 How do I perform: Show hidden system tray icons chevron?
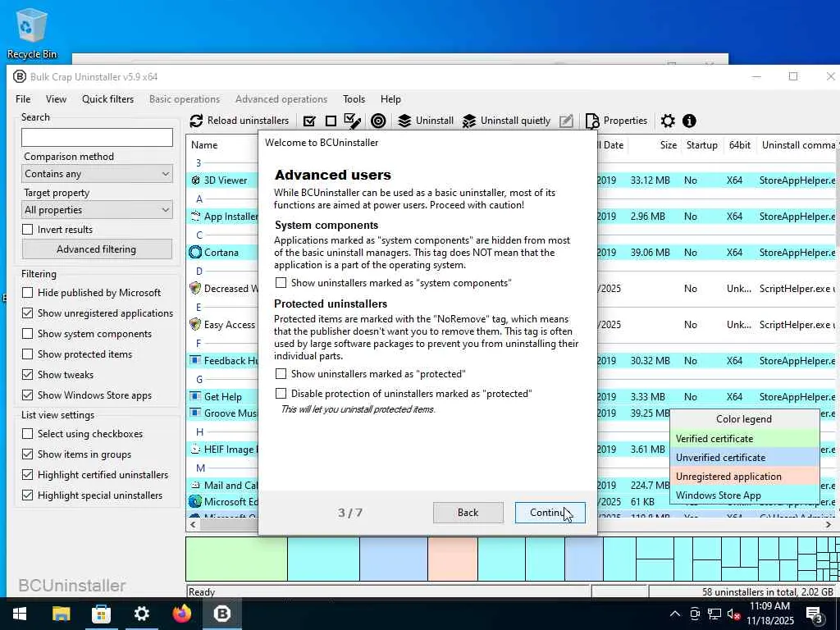675,614
